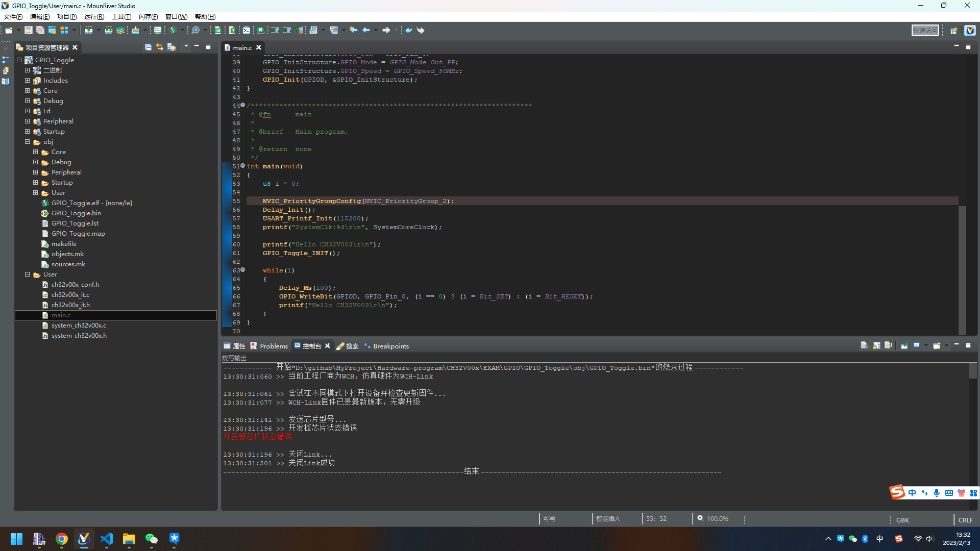Screen dimensions: 980x551
Task: Click the Open Perspective icon
Action: tap(953, 31)
